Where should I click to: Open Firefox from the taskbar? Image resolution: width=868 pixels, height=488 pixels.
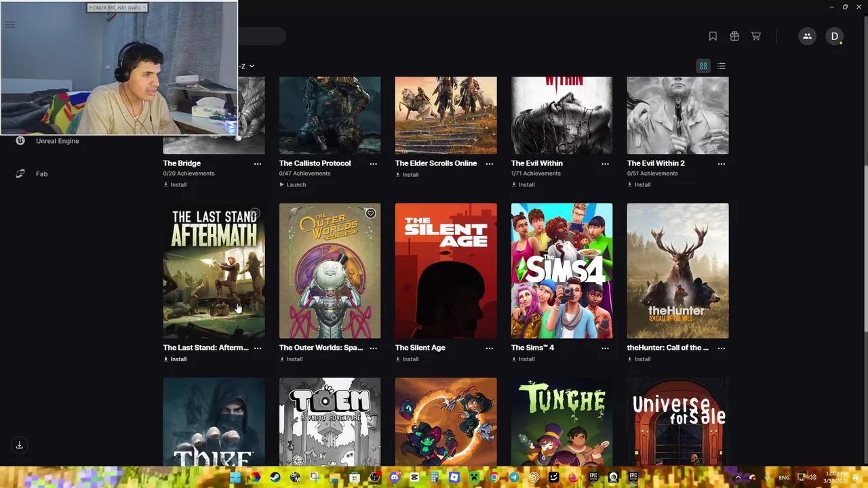point(573,477)
